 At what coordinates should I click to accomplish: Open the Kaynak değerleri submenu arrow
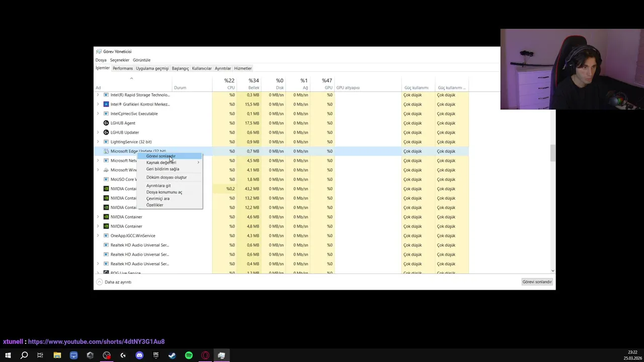tap(198, 162)
